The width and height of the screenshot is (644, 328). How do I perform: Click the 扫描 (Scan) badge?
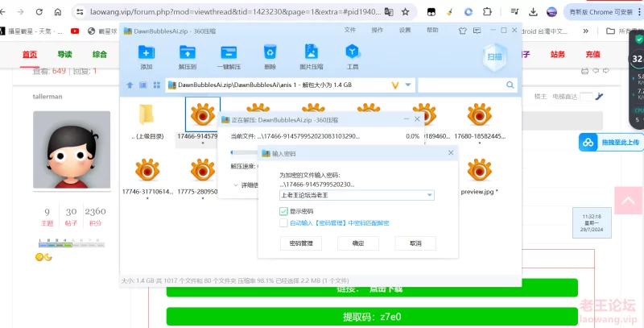coord(494,57)
